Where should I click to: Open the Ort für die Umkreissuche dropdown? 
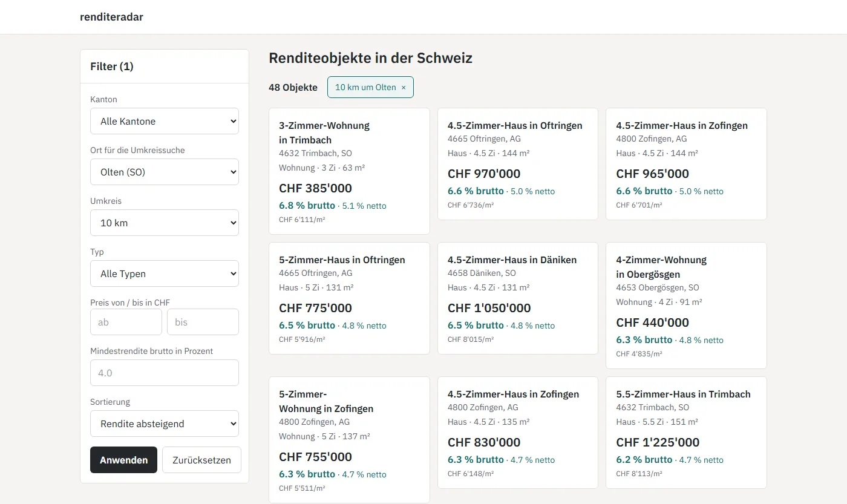165,172
